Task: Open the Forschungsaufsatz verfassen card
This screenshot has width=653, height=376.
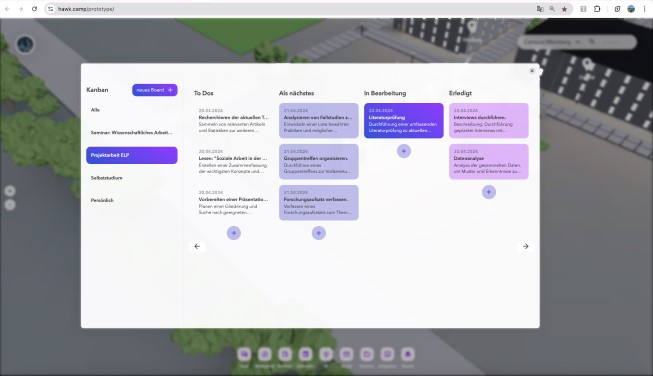Action: pyautogui.click(x=319, y=203)
